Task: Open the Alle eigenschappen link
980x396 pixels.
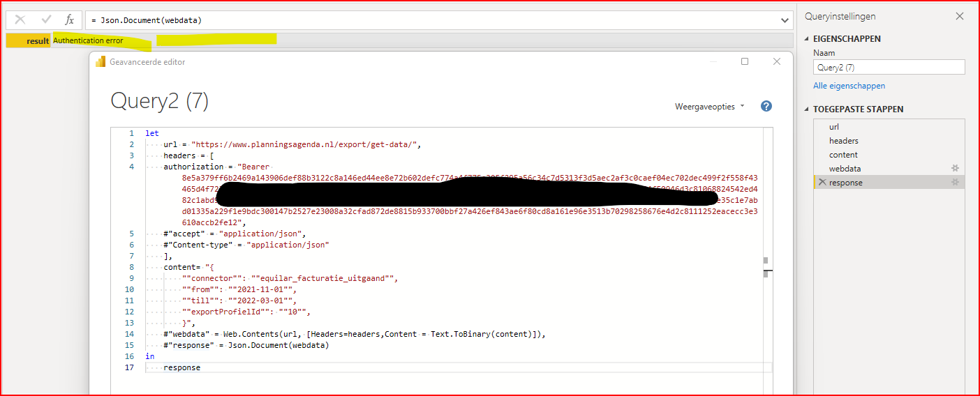Action: click(849, 86)
